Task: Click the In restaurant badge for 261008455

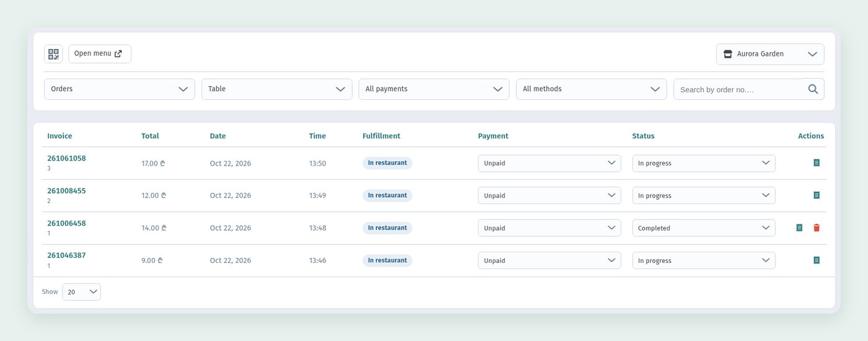Action: tap(387, 195)
